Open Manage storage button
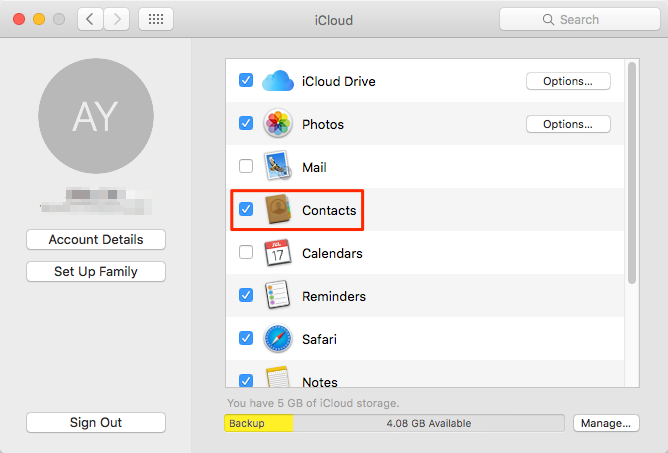 click(606, 423)
